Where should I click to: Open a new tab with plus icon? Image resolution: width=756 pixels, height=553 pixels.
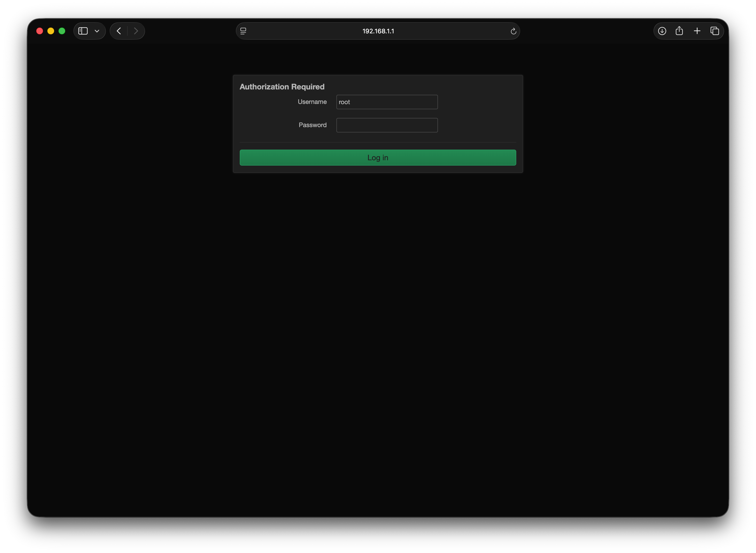[x=697, y=31]
